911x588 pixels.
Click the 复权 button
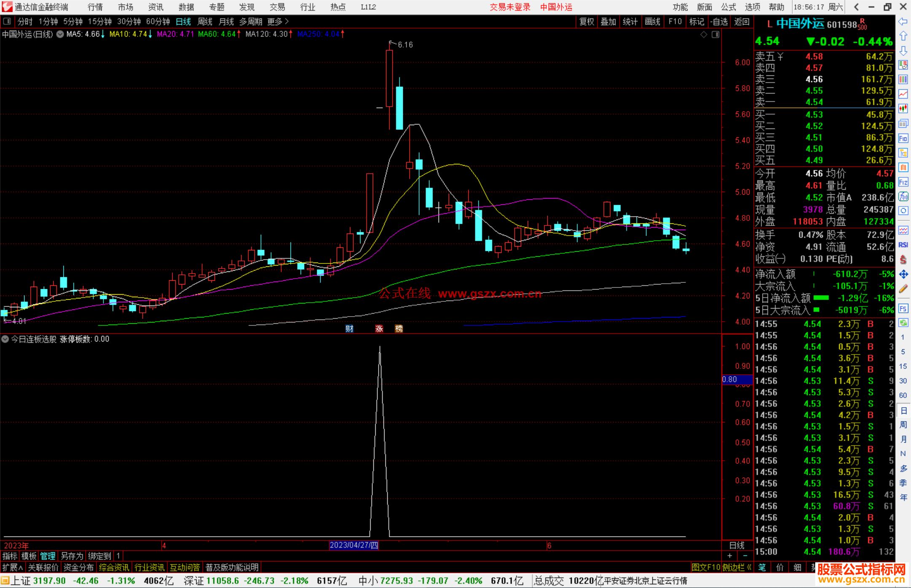click(x=586, y=21)
